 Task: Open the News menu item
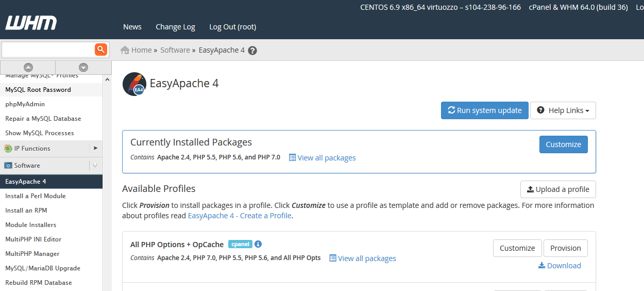click(x=132, y=27)
